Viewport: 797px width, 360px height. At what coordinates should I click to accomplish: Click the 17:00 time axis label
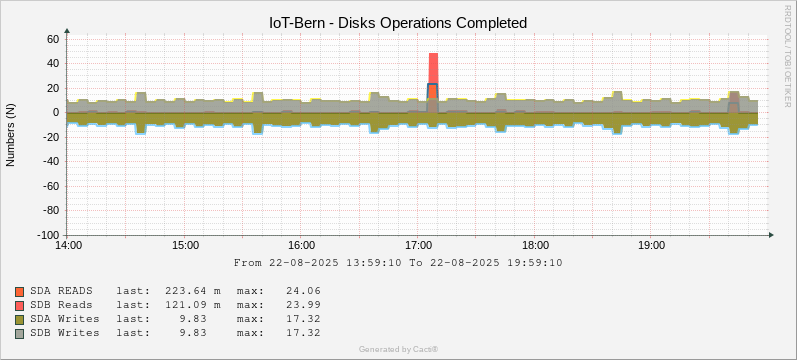418,246
